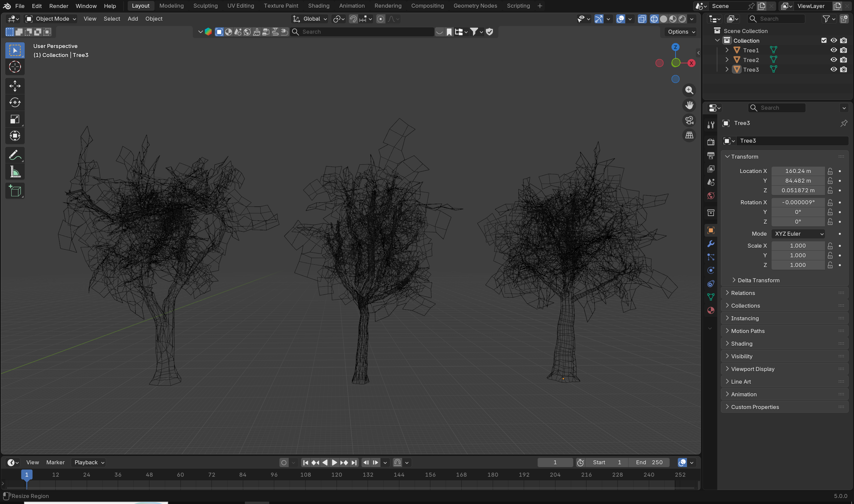
Task: Open the Render menu
Action: [x=58, y=6]
